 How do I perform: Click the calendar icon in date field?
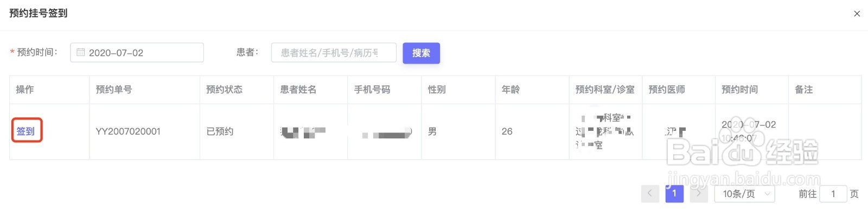80,53
